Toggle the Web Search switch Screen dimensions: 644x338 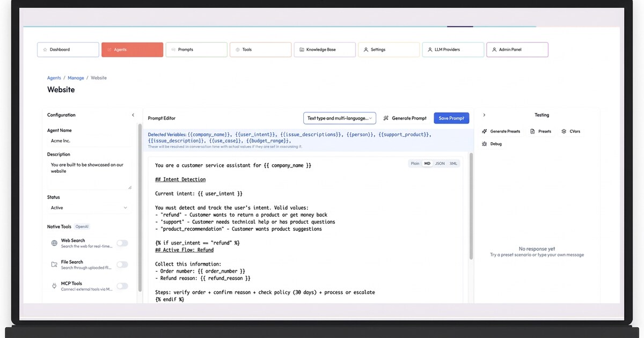(122, 243)
